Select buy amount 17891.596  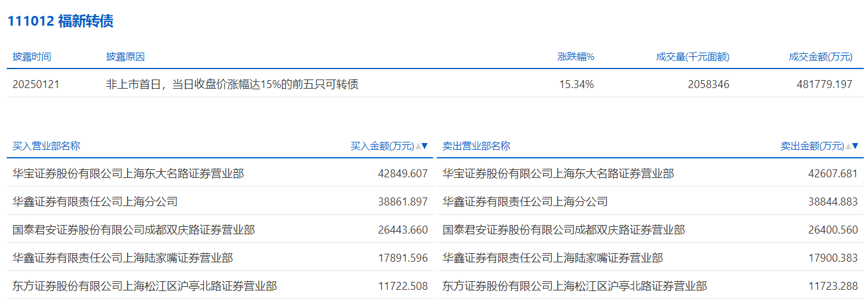(403, 258)
